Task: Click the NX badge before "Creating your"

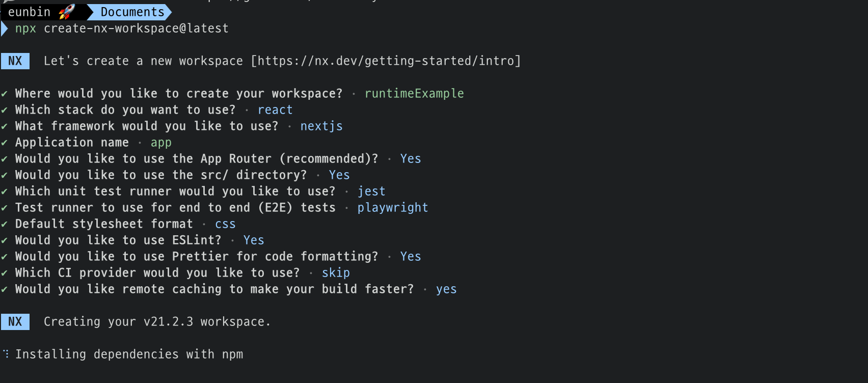Action: pyautogui.click(x=15, y=322)
